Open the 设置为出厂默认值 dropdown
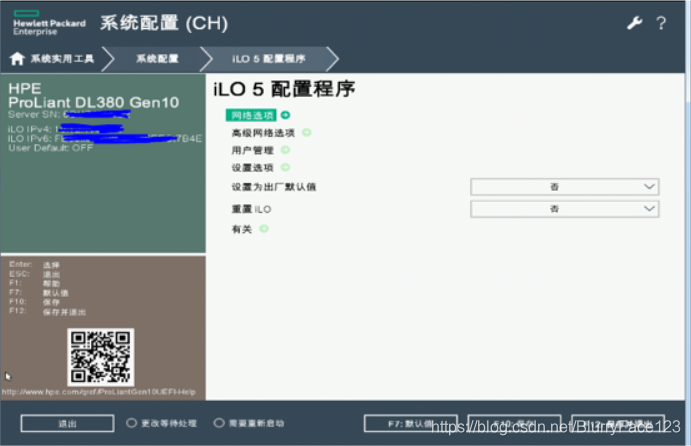691x446 pixels. 565,187
